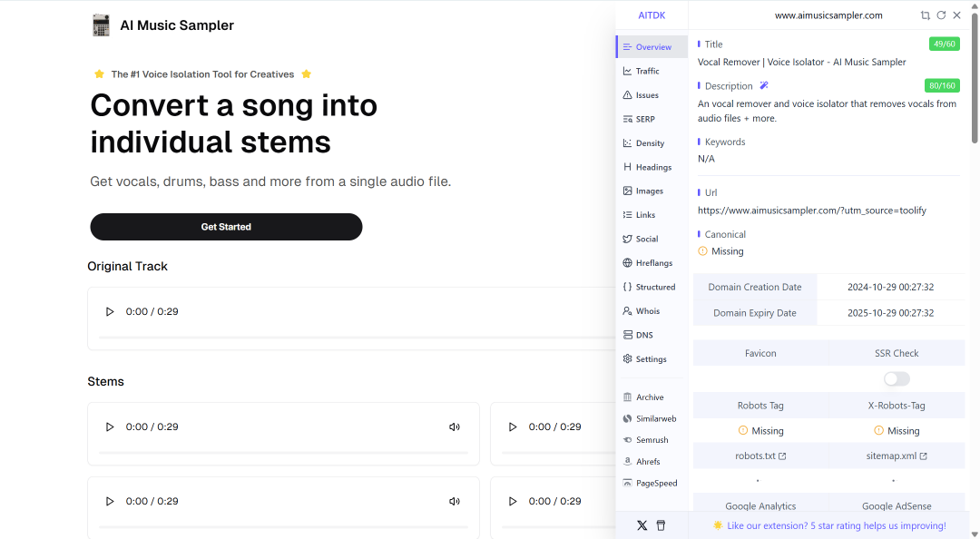The height and width of the screenshot is (539, 980).
Task: Close the AITDK panel with the X icon
Action: (956, 15)
